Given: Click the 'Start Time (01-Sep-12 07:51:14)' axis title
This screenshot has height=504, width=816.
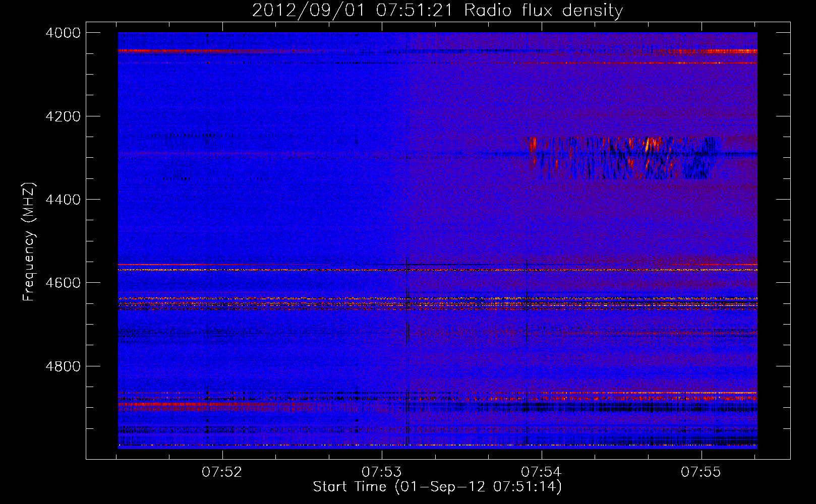Looking at the screenshot, I should (x=437, y=487).
